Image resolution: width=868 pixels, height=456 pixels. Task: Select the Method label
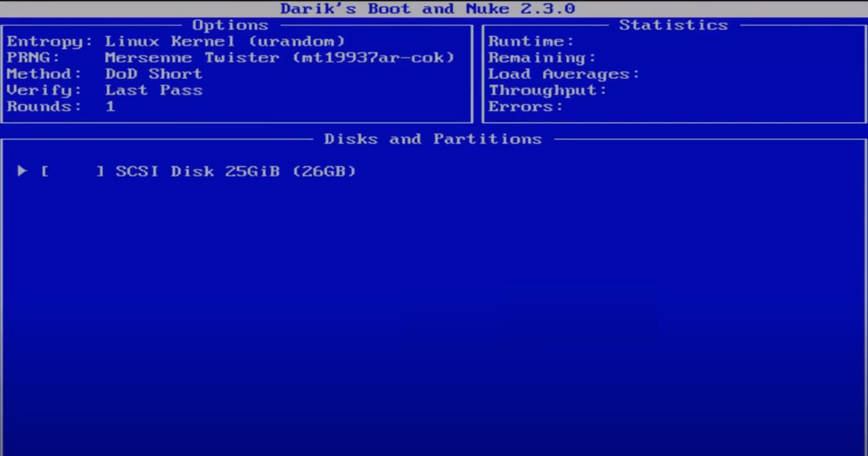tap(44, 74)
